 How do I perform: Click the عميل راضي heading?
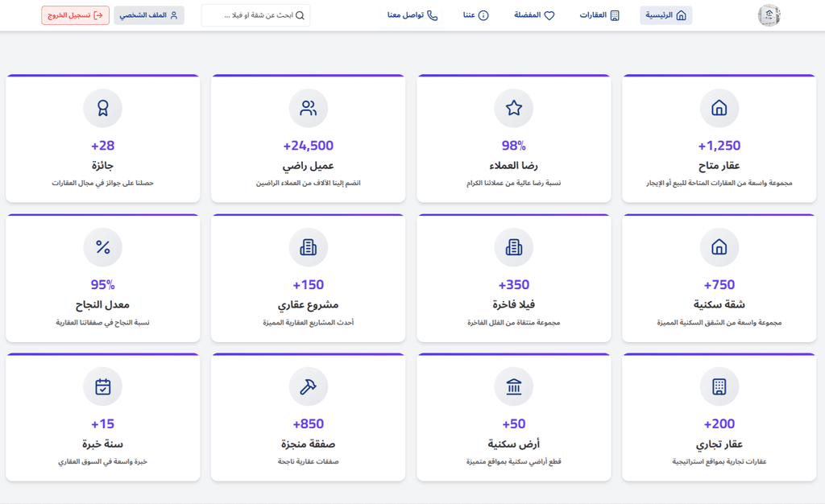click(309, 166)
